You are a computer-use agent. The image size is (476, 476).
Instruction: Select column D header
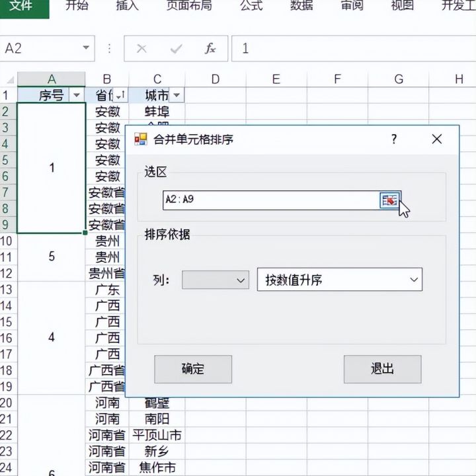point(216,79)
